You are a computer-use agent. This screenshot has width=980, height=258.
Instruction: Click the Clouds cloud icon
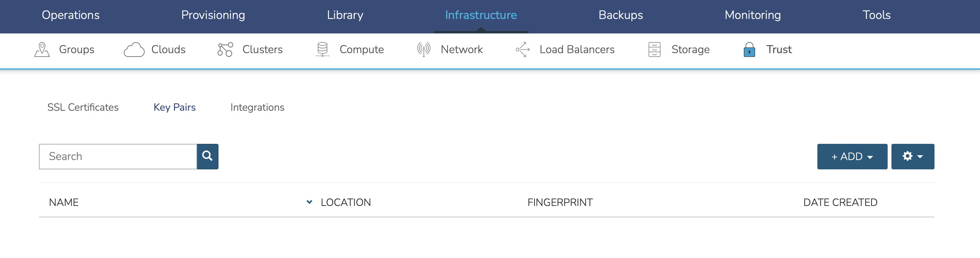pos(134,49)
